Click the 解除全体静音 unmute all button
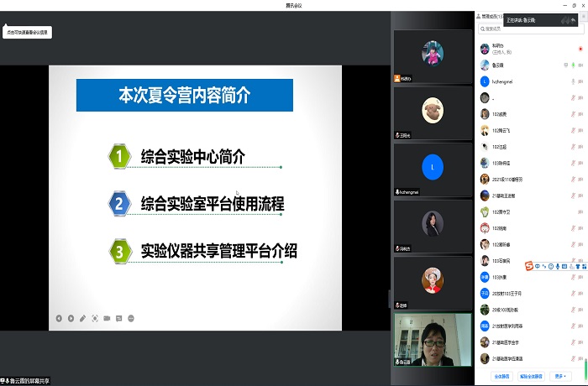The width and height of the screenshot is (588, 386). point(531,376)
